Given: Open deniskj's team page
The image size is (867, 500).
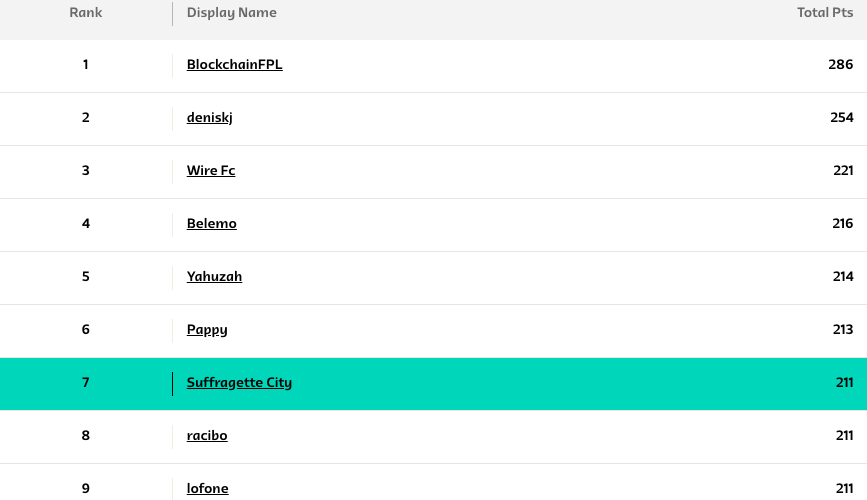Looking at the screenshot, I should coord(210,118).
